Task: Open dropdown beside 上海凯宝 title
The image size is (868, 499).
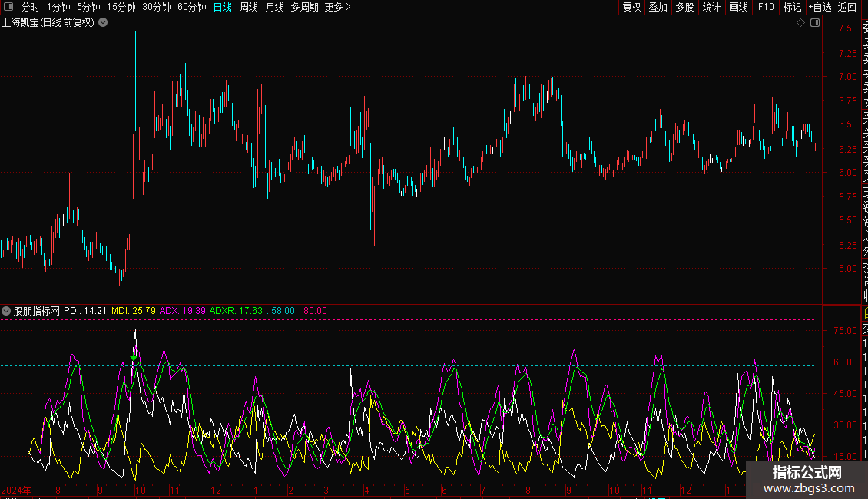Action: tap(103, 23)
